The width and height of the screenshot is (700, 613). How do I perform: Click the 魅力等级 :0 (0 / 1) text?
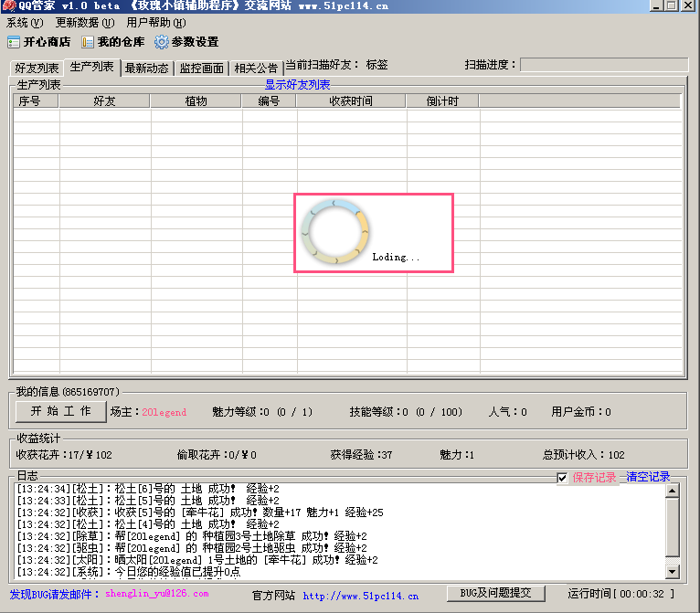(x=262, y=412)
